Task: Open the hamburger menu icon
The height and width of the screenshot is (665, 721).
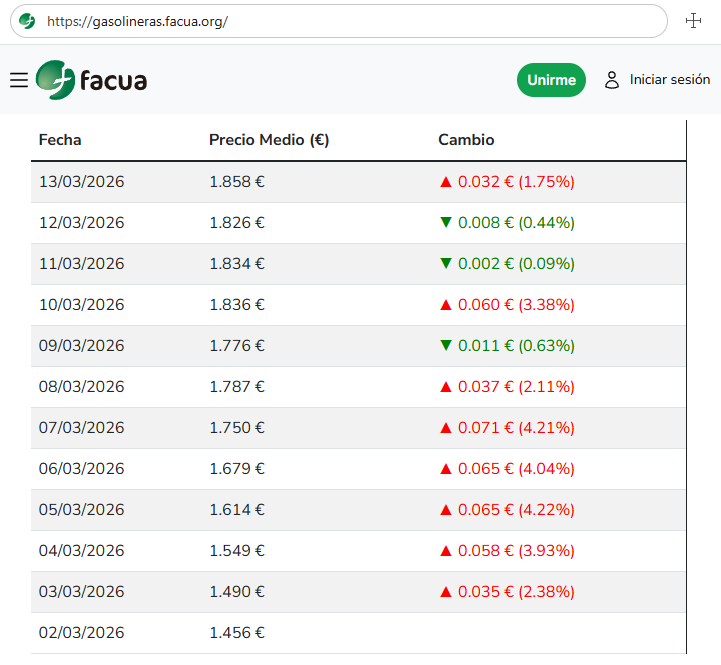Action: (19, 80)
